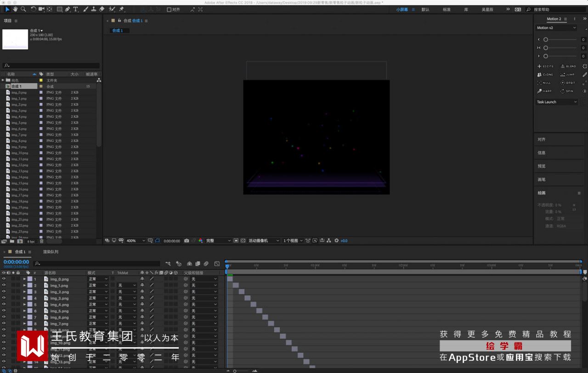The height and width of the screenshot is (373, 588).
Task: Select the Pen tool
Action: [x=68, y=9]
